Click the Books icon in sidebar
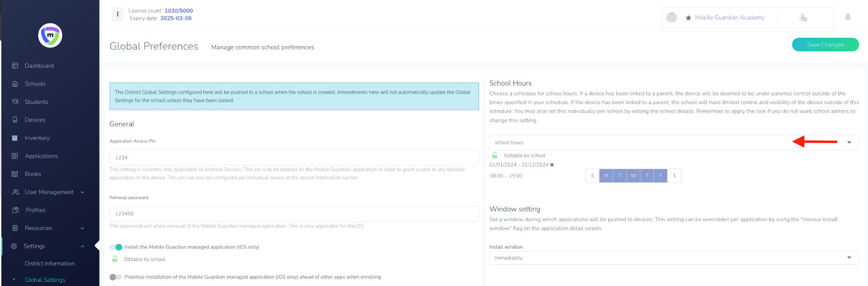 pos(15,174)
